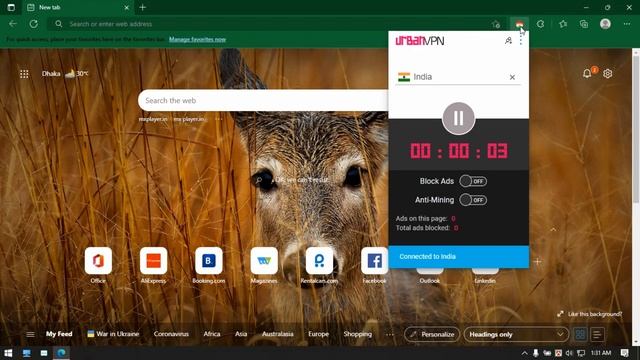Select the Australasia tab
Image resolution: width=640 pixels, height=360 pixels.
click(278, 334)
